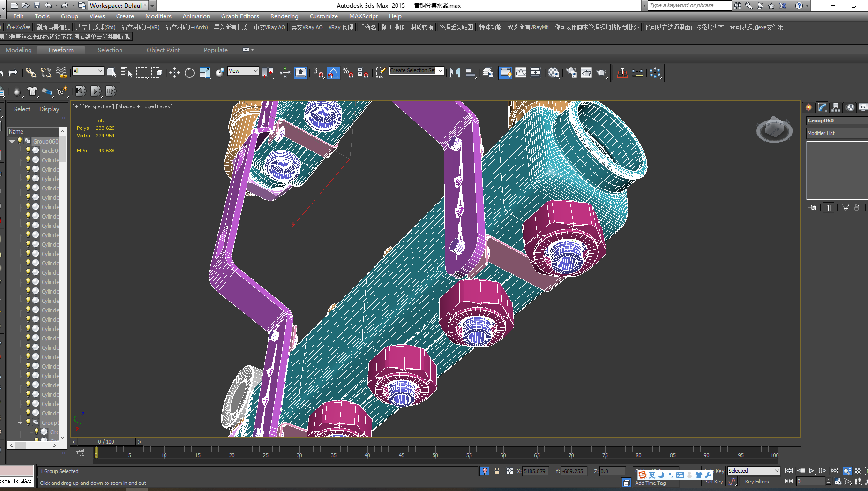This screenshot has width=868, height=491.
Task: Click the Key Filters button
Action: click(759, 482)
